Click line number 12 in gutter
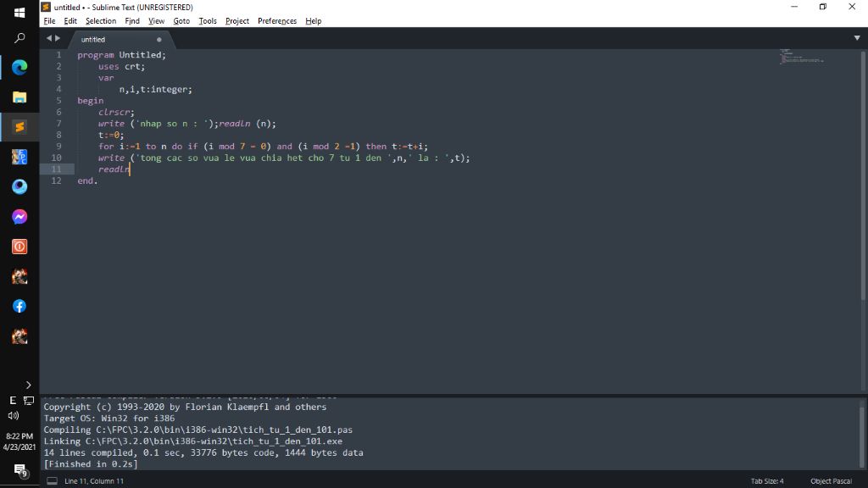 pos(57,181)
